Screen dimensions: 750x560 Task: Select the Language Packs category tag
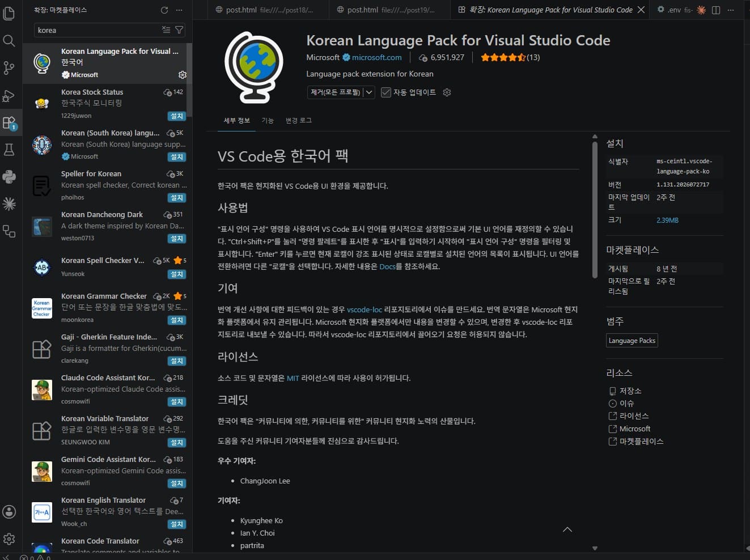(x=632, y=341)
